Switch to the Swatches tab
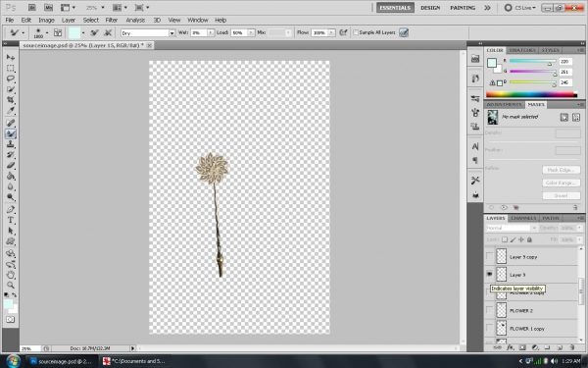The height and width of the screenshot is (368, 588). (522, 50)
